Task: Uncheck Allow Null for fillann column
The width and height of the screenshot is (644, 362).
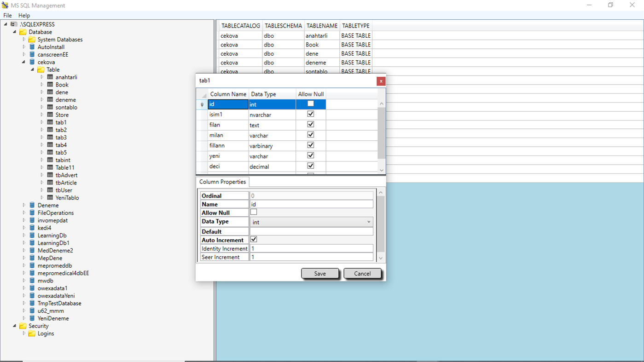Action: 311,145
